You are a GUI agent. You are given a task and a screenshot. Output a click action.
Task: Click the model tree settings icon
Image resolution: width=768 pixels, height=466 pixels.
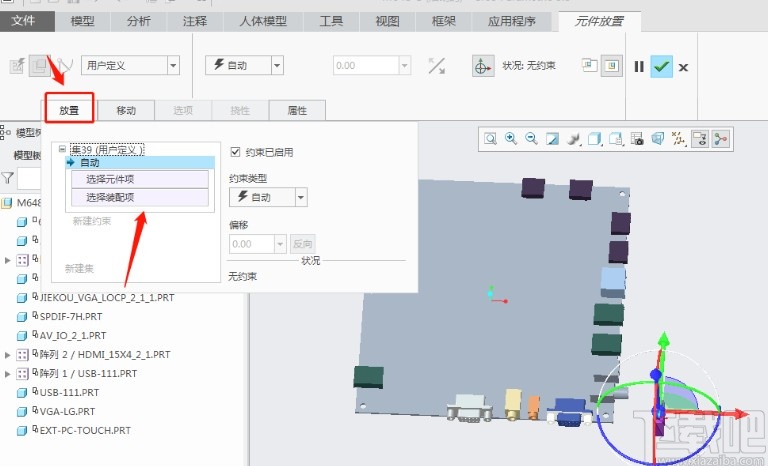tap(5, 132)
